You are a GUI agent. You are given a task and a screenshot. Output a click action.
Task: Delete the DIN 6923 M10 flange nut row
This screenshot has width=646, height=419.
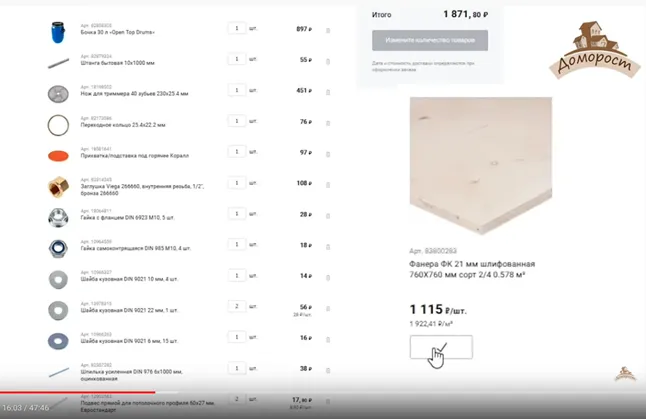[x=328, y=216]
